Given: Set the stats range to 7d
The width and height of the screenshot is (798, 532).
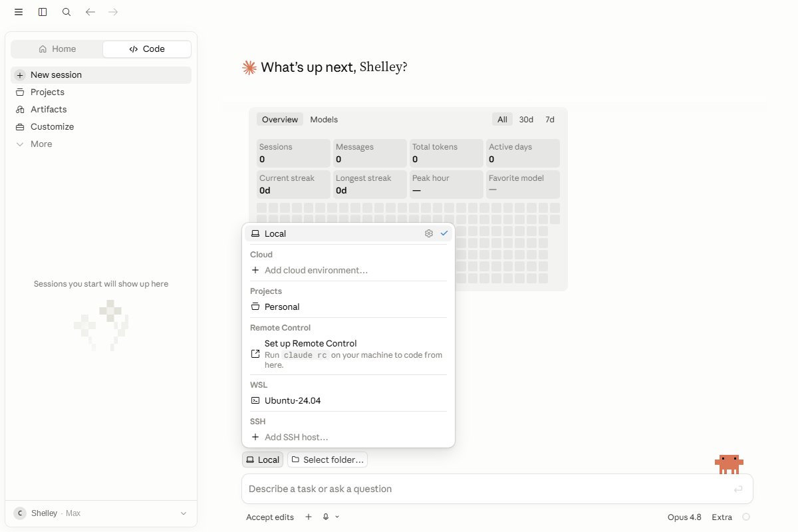Looking at the screenshot, I should tap(550, 120).
